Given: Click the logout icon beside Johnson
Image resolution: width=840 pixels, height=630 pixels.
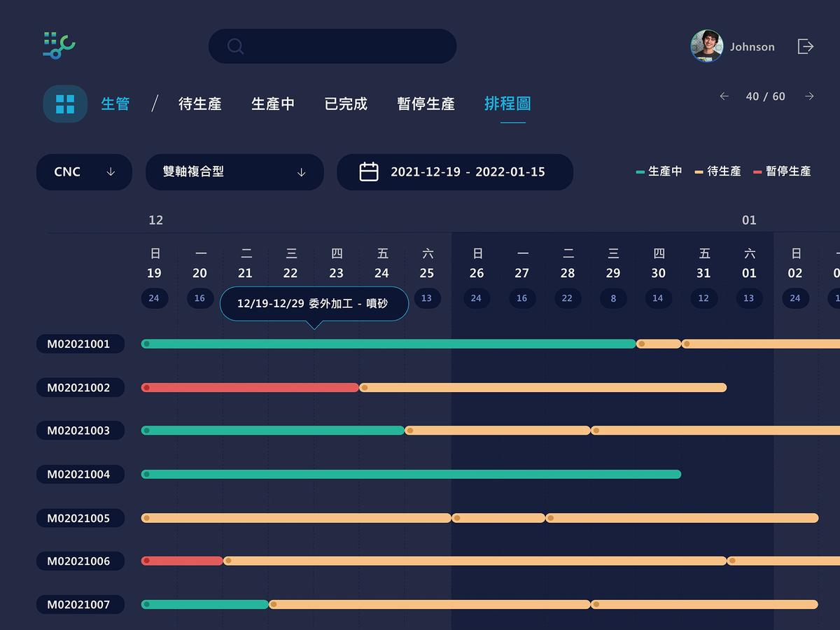Looking at the screenshot, I should click(x=805, y=46).
